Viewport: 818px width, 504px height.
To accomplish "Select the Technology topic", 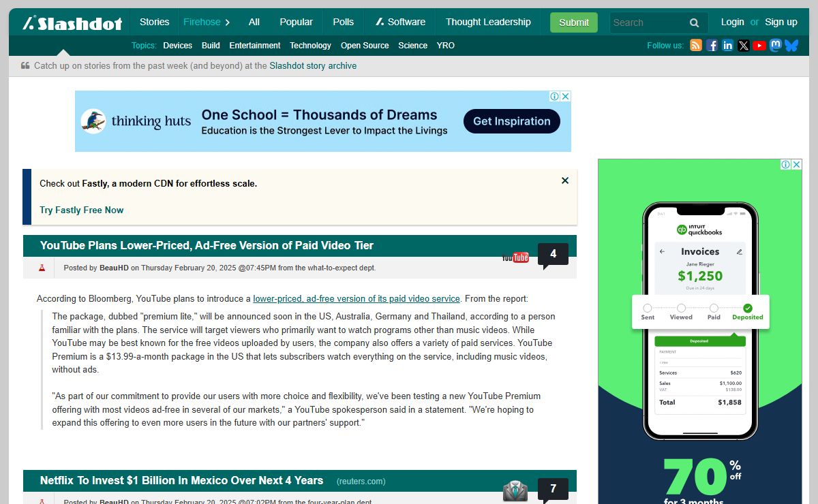I will tap(310, 46).
